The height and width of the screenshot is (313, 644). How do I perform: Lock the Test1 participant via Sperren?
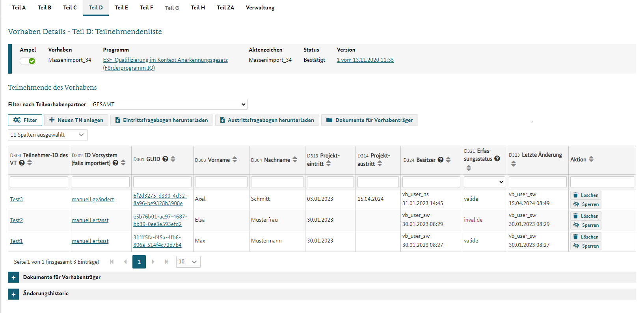[x=586, y=246]
